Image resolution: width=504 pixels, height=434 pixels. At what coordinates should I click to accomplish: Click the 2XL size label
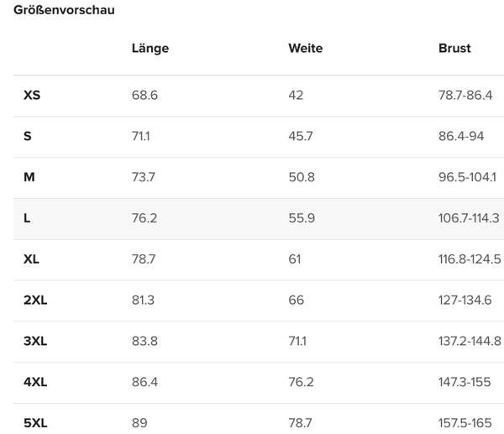35,300
